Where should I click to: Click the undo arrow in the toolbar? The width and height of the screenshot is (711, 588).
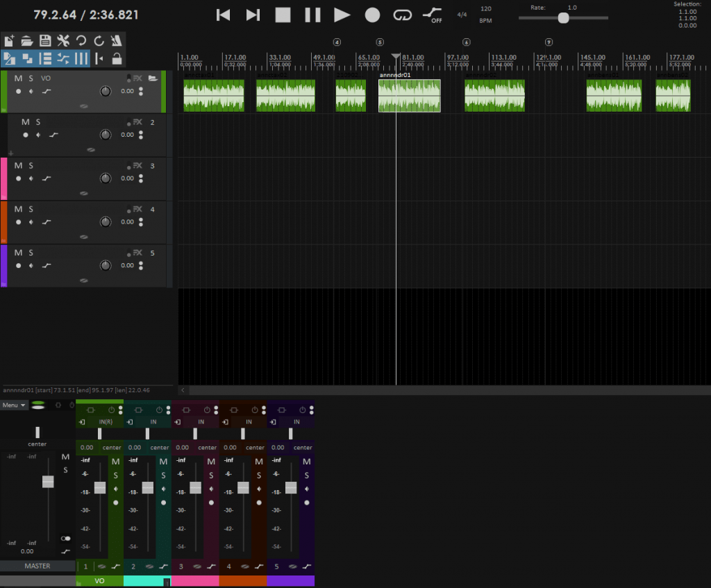click(81, 41)
